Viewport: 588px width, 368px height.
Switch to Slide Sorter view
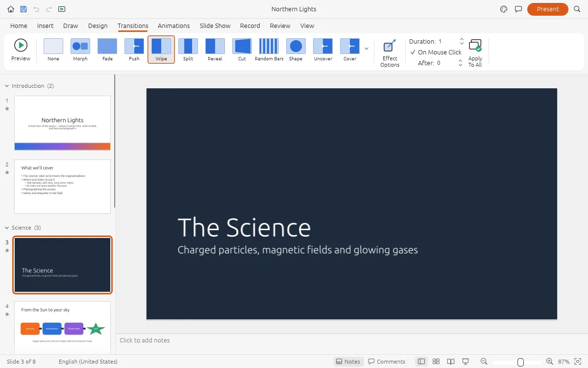pos(436,362)
